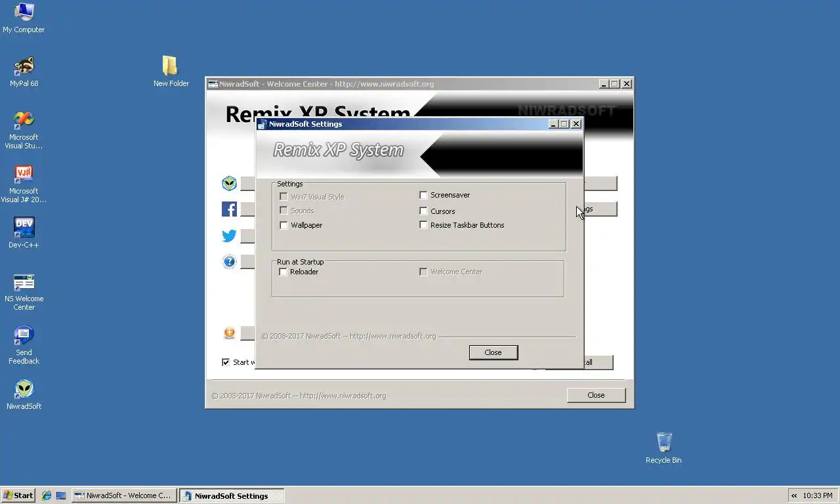Select the Microsoft Visual J# shortcut icon
This screenshot has height=504, width=840.
pyautogui.click(x=24, y=174)
